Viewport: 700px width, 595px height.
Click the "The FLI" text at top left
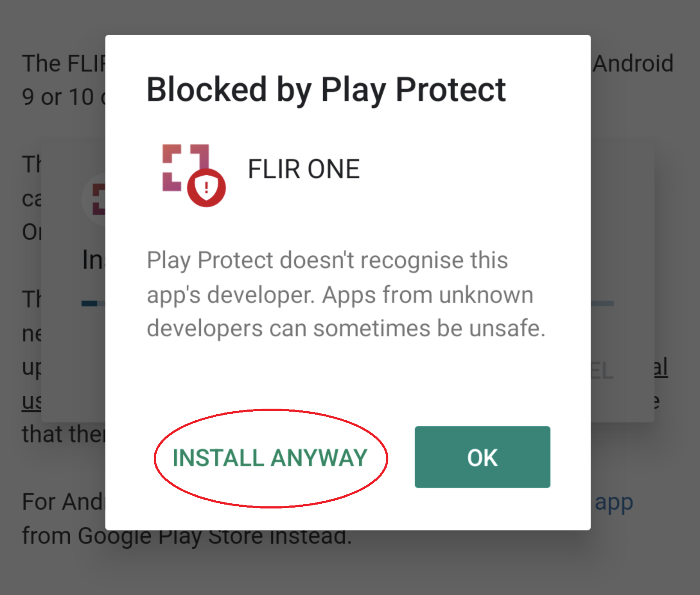[x=64, y=63]
